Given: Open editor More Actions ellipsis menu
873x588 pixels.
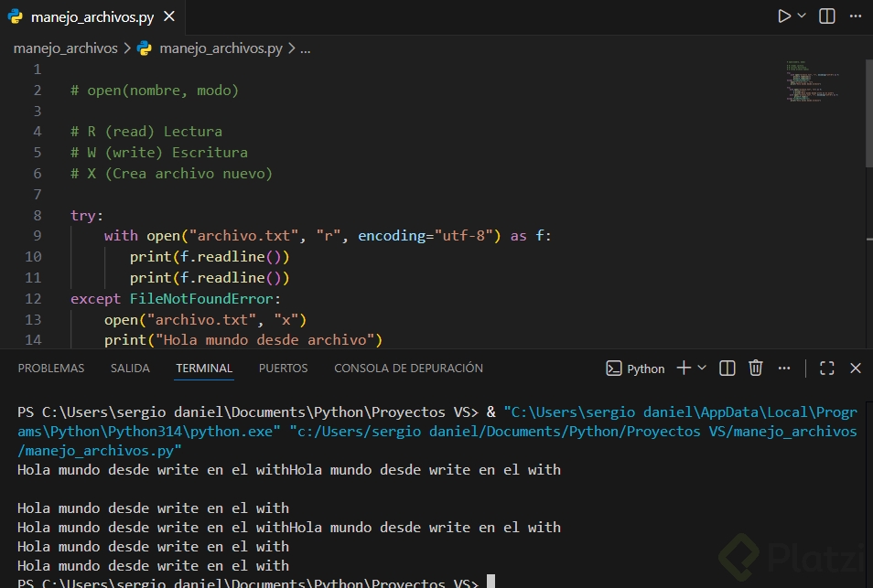Looking at the screenshot, I should point(857,16).
